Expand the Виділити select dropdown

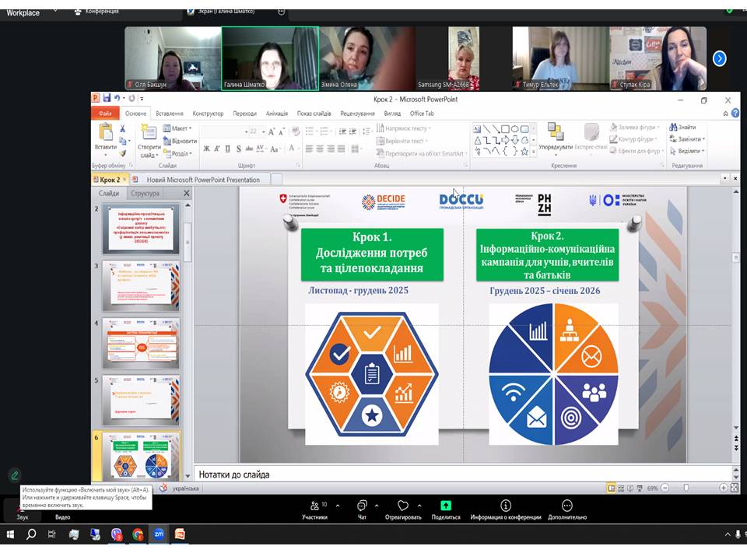(688, 151)
